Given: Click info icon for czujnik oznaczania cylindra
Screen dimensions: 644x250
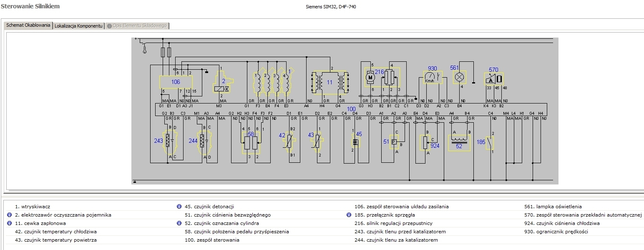Looking at the screenshot, I should click(179, 223).
